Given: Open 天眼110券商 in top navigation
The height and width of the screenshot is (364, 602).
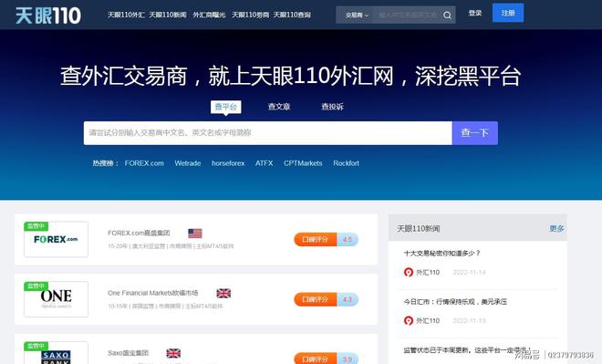Looking at the screenshot, I should [x=250, y=15].
